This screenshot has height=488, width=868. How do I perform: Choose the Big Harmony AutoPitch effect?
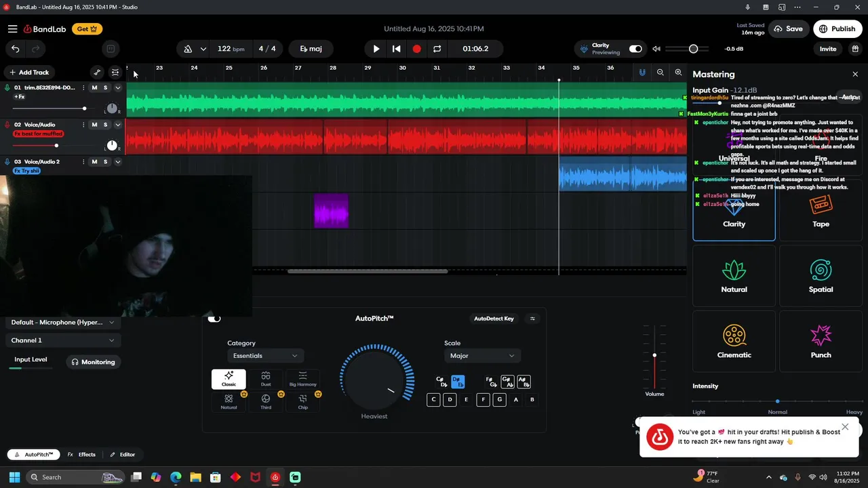tap(302, 379)
